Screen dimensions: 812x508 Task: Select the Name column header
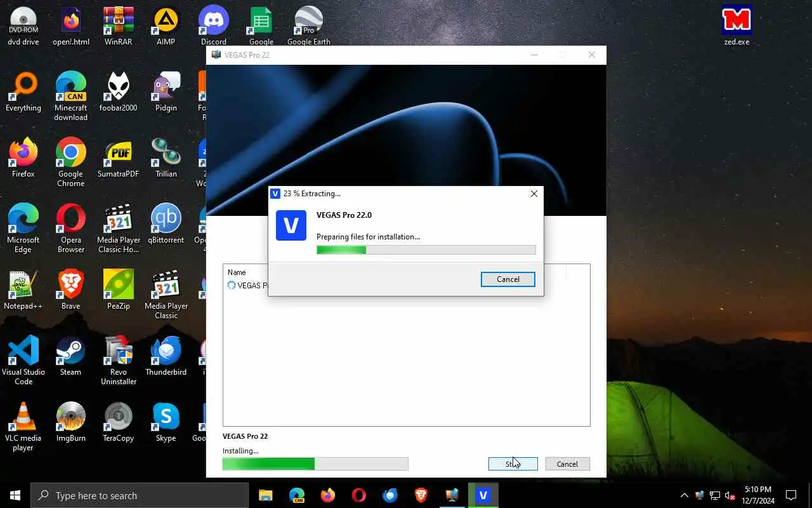(237, 272)
